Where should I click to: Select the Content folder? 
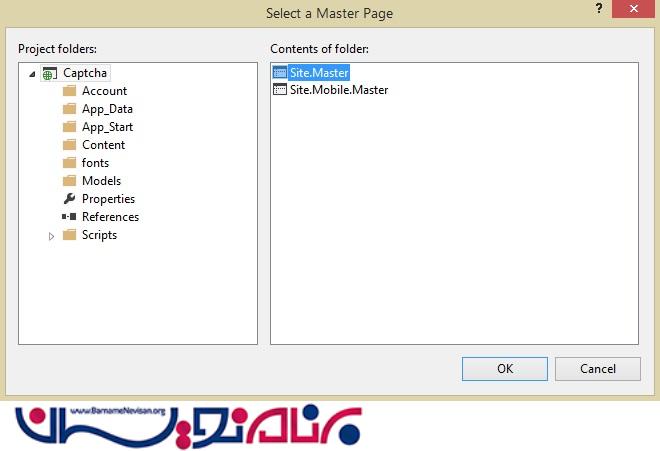click(x=103, y=145)
